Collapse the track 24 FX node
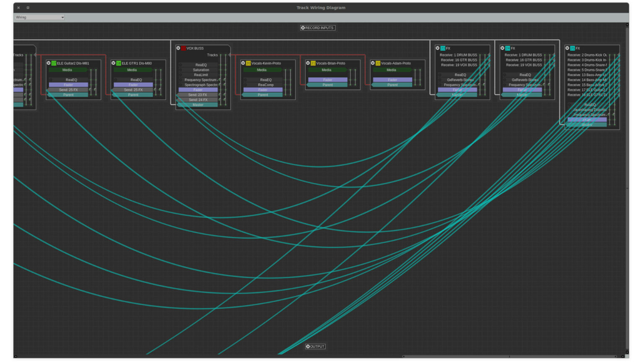 (502, 48)
